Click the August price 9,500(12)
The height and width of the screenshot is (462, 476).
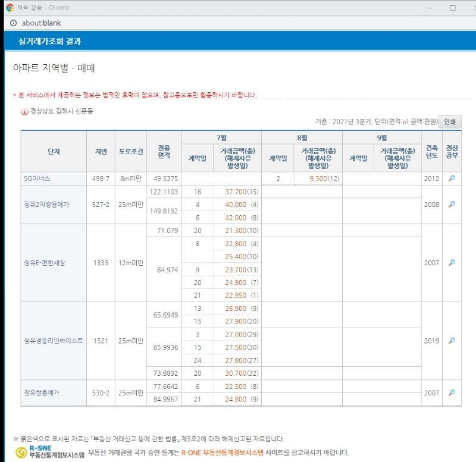[x=324, y=178]
